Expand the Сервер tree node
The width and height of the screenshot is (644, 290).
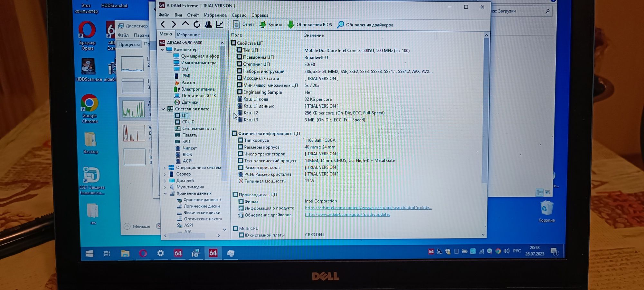coord(165,174)
